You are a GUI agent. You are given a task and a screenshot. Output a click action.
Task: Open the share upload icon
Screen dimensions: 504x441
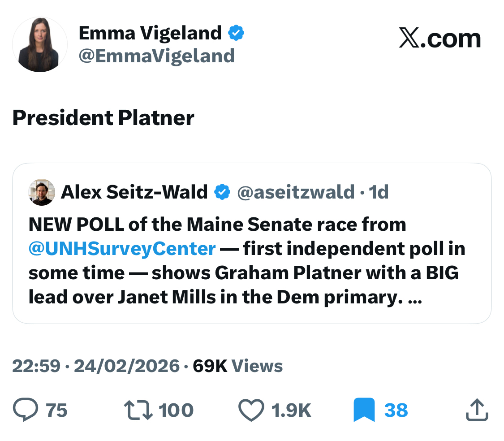tap(476, 410)
